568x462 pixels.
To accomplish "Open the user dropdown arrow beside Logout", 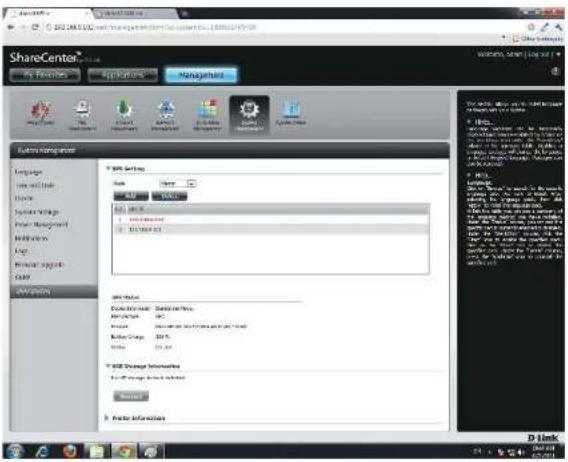I will tap(558, 54).
